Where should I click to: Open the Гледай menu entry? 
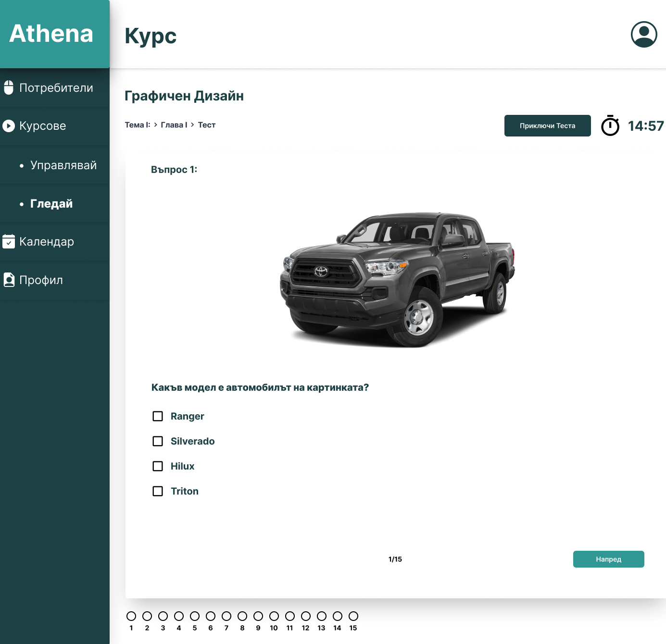click(51, 204)
